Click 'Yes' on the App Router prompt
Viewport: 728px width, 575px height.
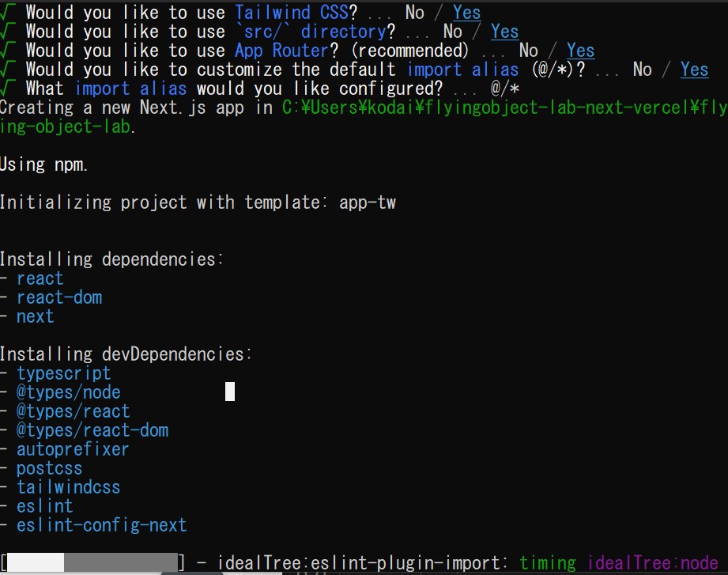pyautogui.click(x=580, y=51)
